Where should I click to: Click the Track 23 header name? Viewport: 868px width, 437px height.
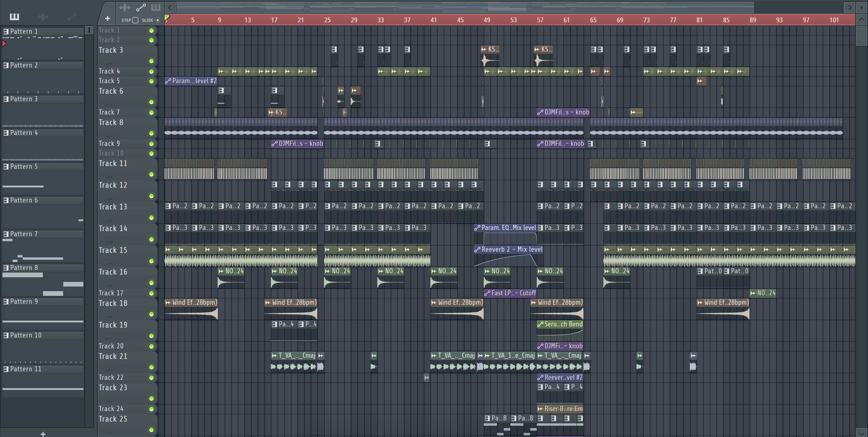coord(113,388)
